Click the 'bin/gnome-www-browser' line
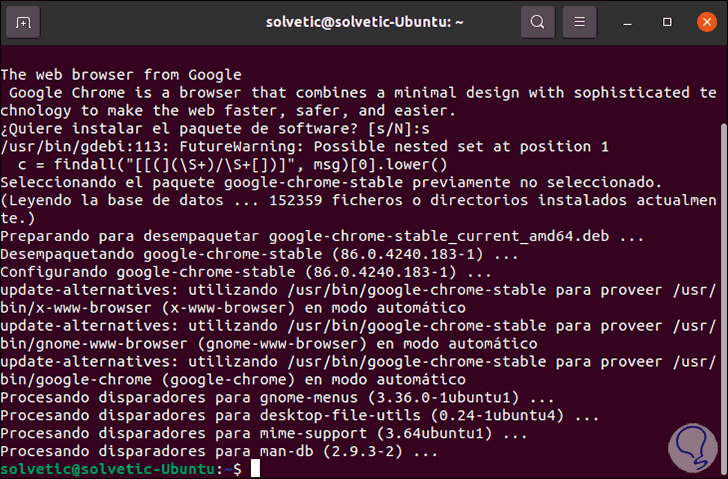 pos(269,343)
